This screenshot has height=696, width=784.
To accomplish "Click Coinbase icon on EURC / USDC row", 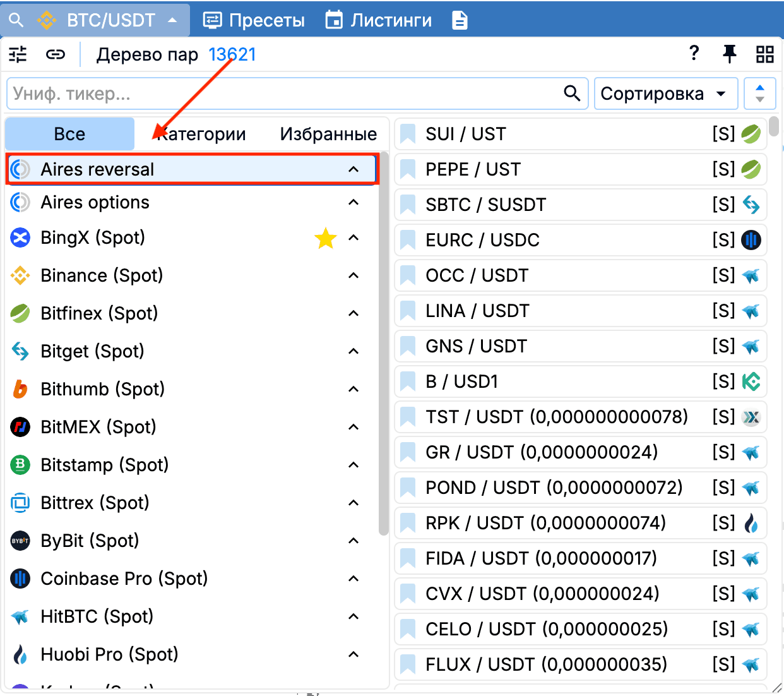I will [751, 240].
